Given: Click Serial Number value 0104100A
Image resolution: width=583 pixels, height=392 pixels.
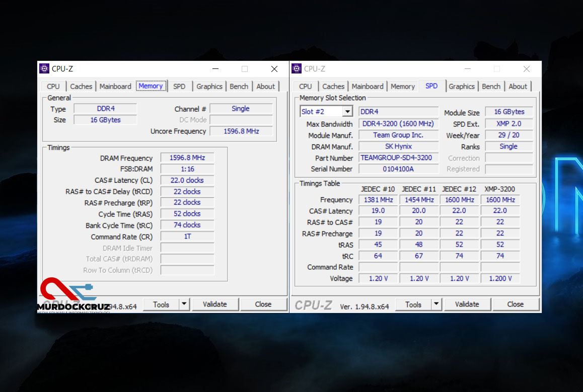Looking at the screenshot, I should point(398,169).
